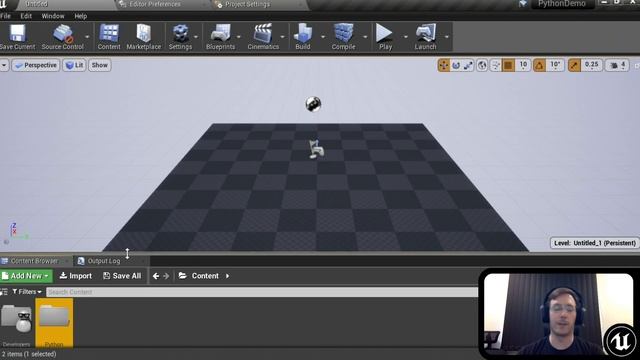The width and height of the screenshot is (640, 360).
Task: Click the Import button
Action: (76, 276)
